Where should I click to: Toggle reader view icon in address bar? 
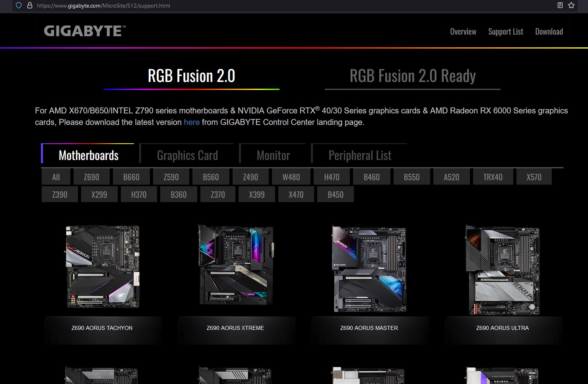click(560, 6)
